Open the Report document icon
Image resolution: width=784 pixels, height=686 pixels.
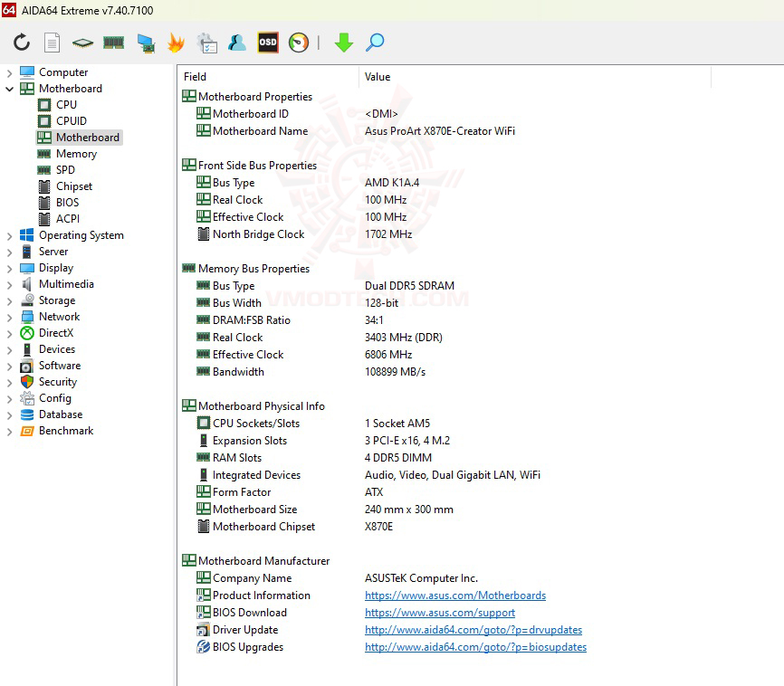52,43
